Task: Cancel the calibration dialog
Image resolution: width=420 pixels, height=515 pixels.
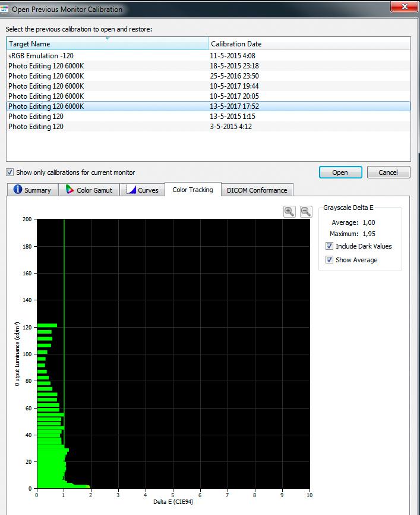Action: pyautogui.click(x=389, y=172)
